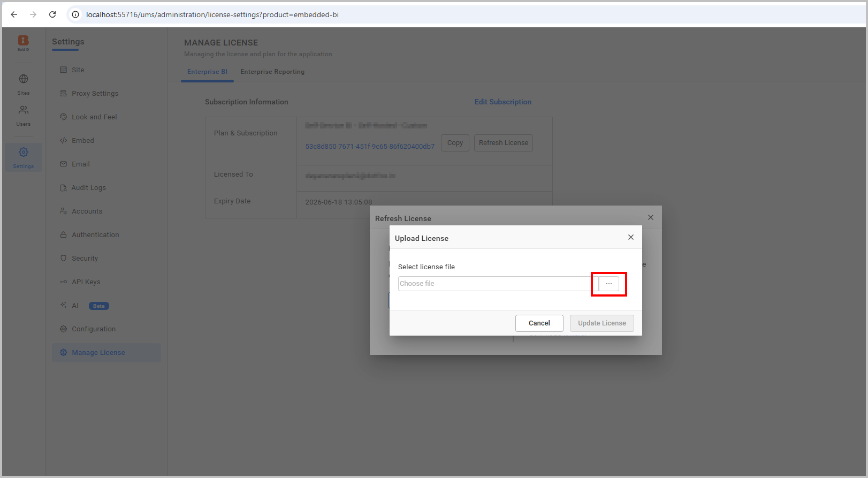Viewport: 868px width, 478px height.
Task: Open Users icon in left rail
Action: (x=24, y=110)
